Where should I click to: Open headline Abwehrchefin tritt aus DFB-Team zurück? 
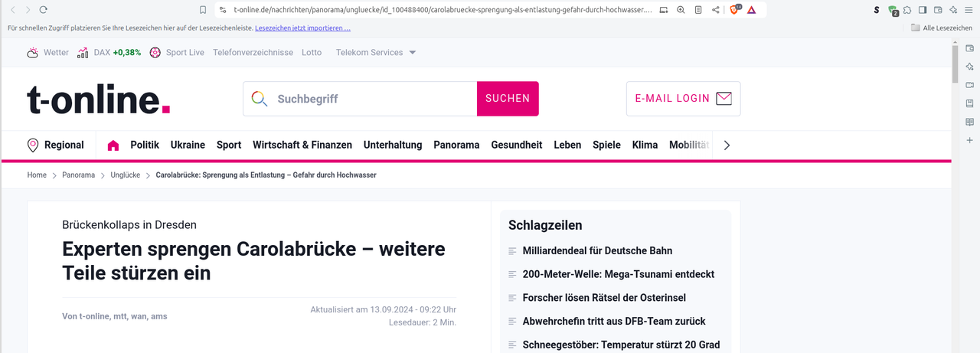(x=614, y=321)
